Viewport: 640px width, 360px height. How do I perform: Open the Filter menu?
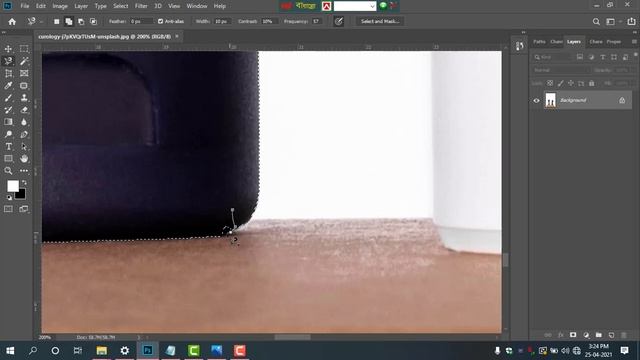(x=141, y=6)
